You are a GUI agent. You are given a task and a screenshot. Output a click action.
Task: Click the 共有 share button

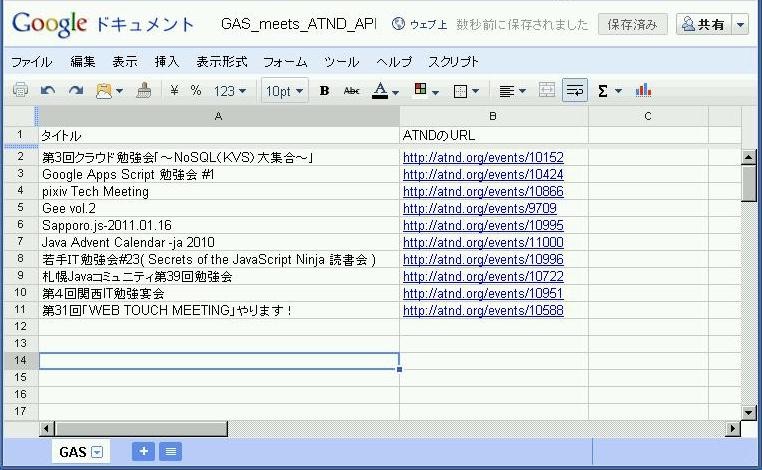pos(704,24)
